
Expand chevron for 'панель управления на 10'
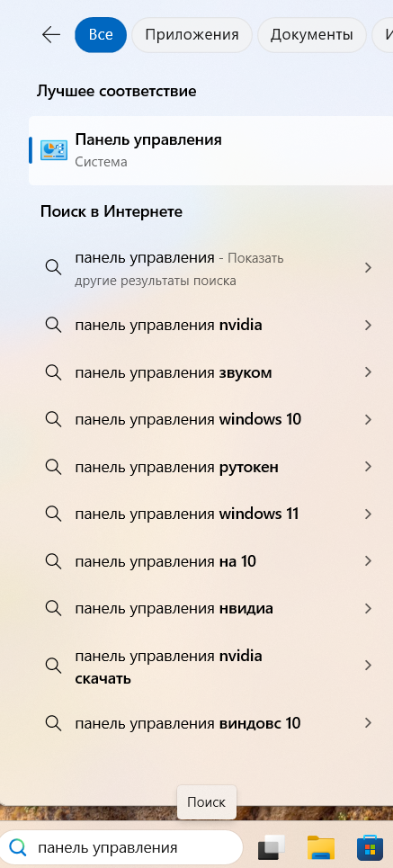click(x=368, y=561)
